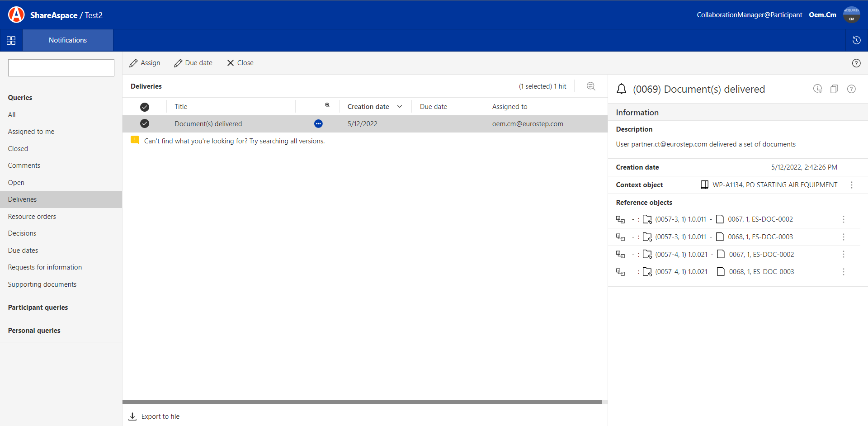This screenshot has width=868, height=426.
Task: Switch to the Notifications tab
Action: [68, 40]
